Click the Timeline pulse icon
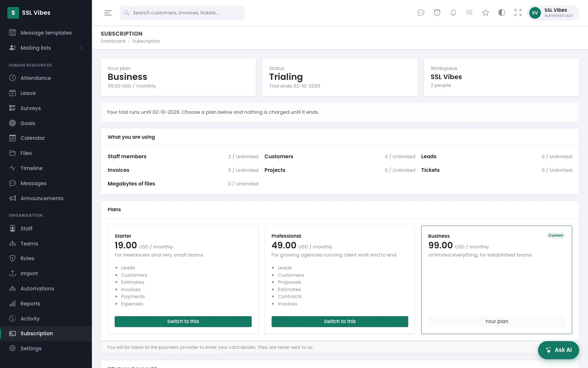 12,168
